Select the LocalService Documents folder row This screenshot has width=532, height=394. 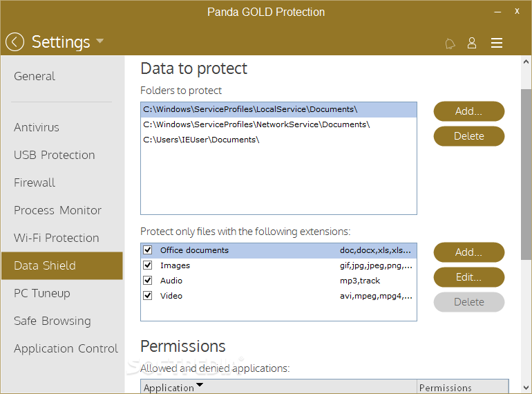click(278, 110)
